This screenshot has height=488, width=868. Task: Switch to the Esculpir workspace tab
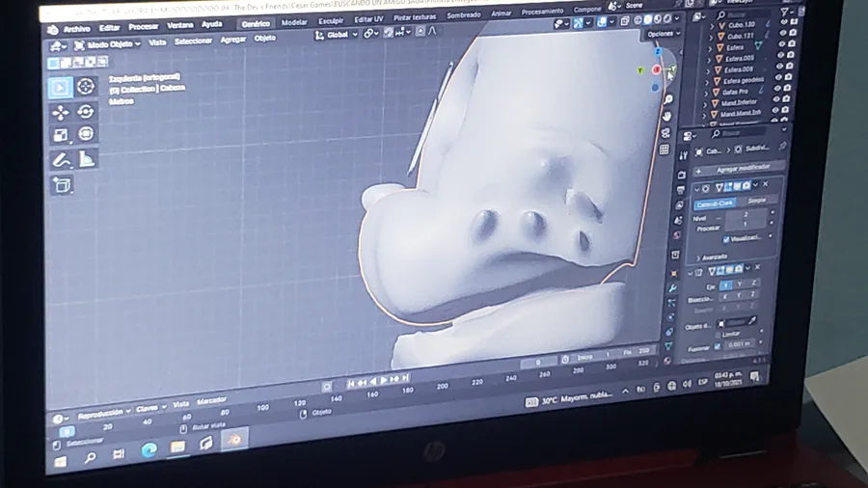pyautogui.click(x=331, y=21)
